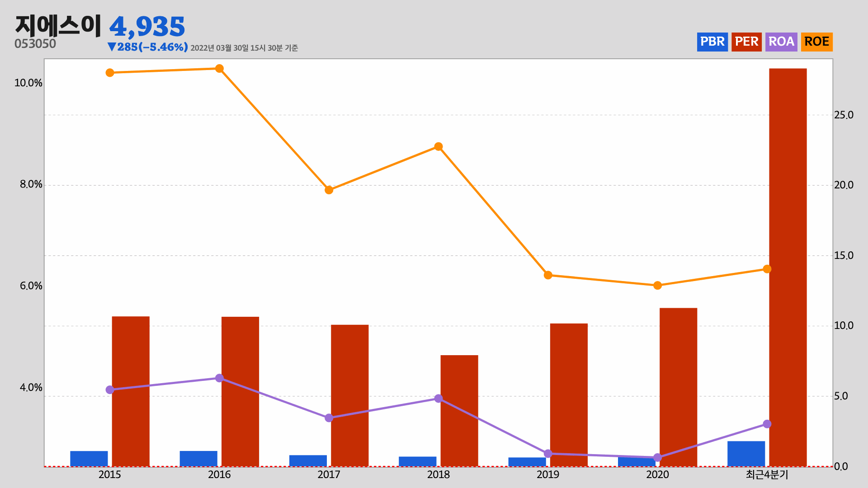Image resolution: width=868 pixels, height=488 pixels.
Task: Click the 20.0 right axis label
Action: pyautogui.click(x=844, y=185)
